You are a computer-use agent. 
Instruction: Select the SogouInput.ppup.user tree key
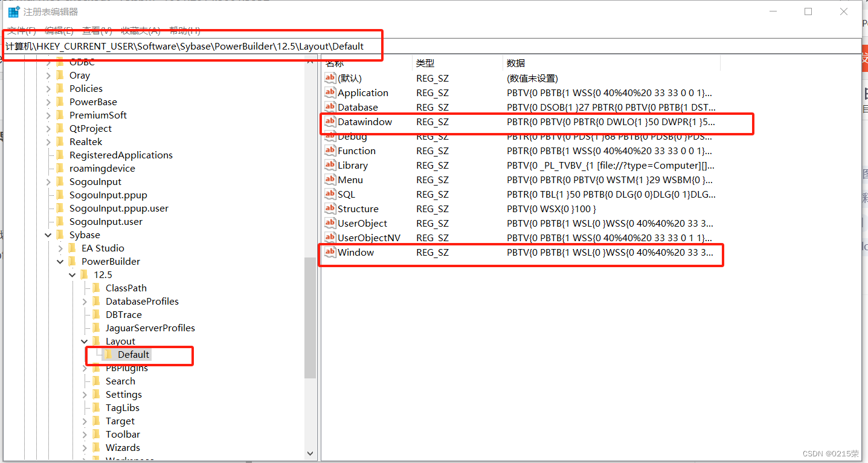click(x=119, y=209)
